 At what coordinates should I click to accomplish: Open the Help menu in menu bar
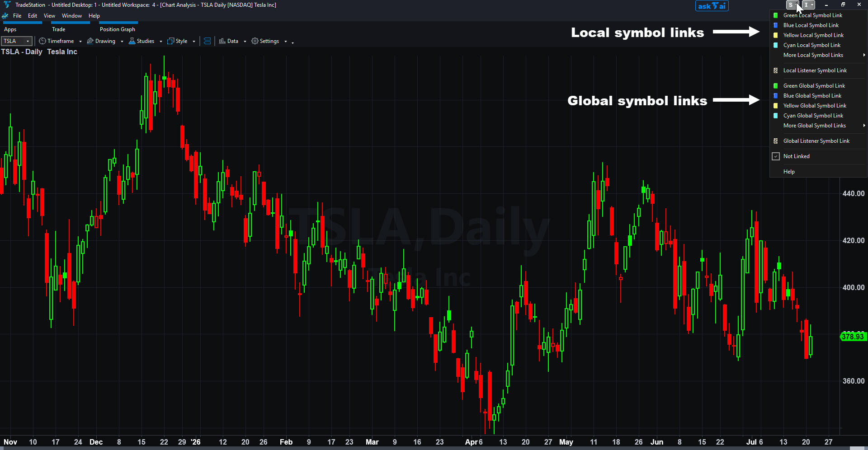tap(94, 16)
